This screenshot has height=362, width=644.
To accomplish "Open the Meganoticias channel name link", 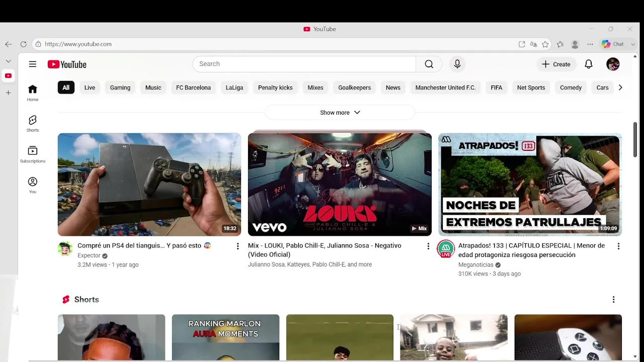I will pos(475,265).
